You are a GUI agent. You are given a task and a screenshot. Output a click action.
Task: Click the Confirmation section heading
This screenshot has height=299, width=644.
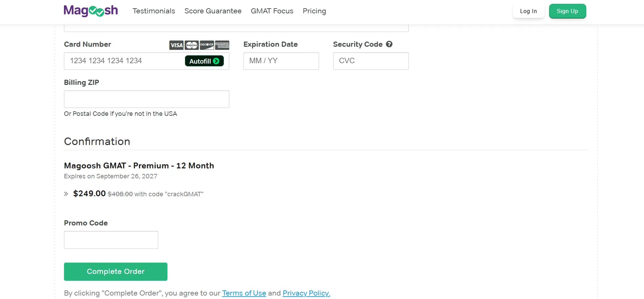point(97,142)
